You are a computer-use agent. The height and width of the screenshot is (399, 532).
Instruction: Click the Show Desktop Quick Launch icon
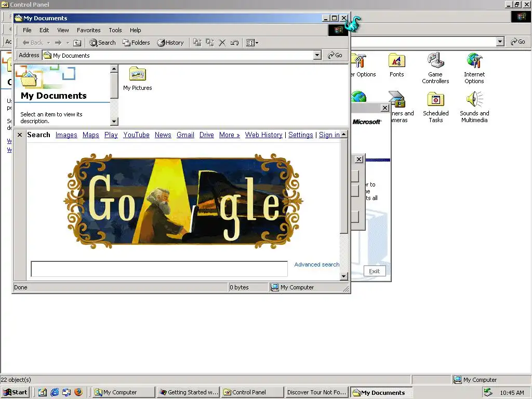click(x=43, y=392)
